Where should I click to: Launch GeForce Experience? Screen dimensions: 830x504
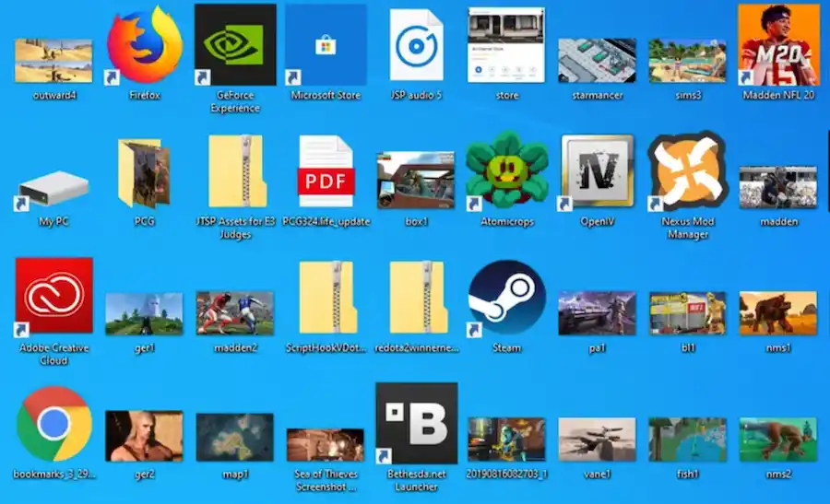tap(235, 44)
